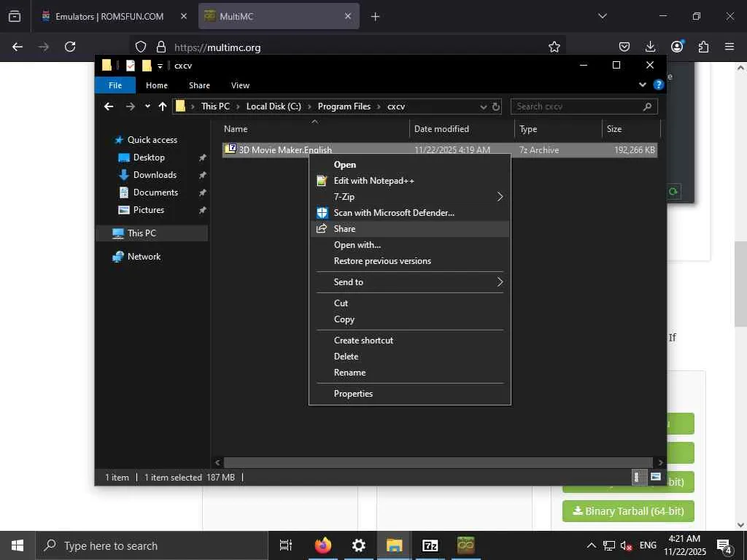Select Network in navigation pane

click(144, 257)
